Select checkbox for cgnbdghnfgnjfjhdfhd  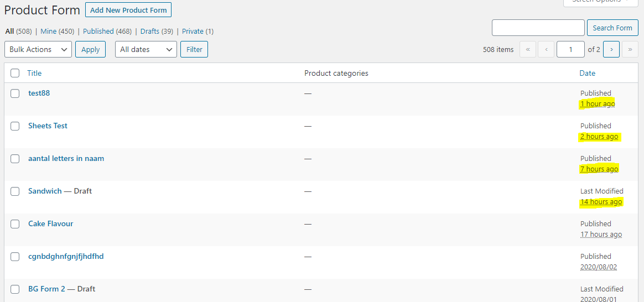click(x=15, y=257)
